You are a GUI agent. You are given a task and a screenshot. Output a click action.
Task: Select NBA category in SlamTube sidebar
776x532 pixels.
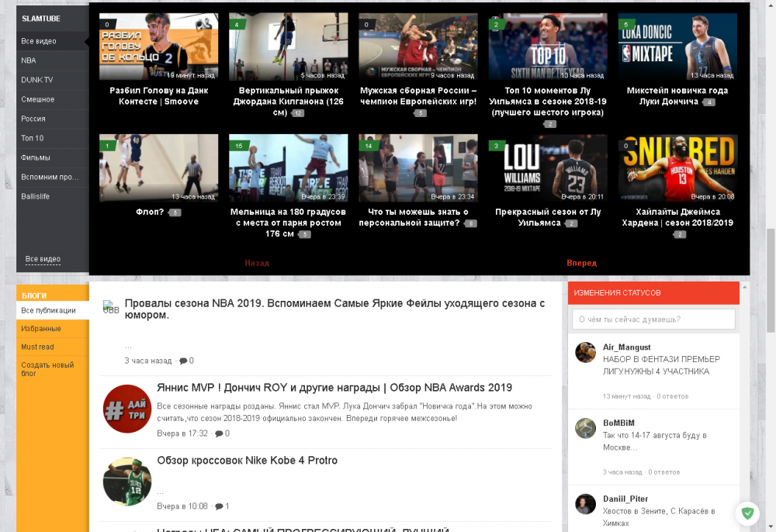click(x=29, y=60)
